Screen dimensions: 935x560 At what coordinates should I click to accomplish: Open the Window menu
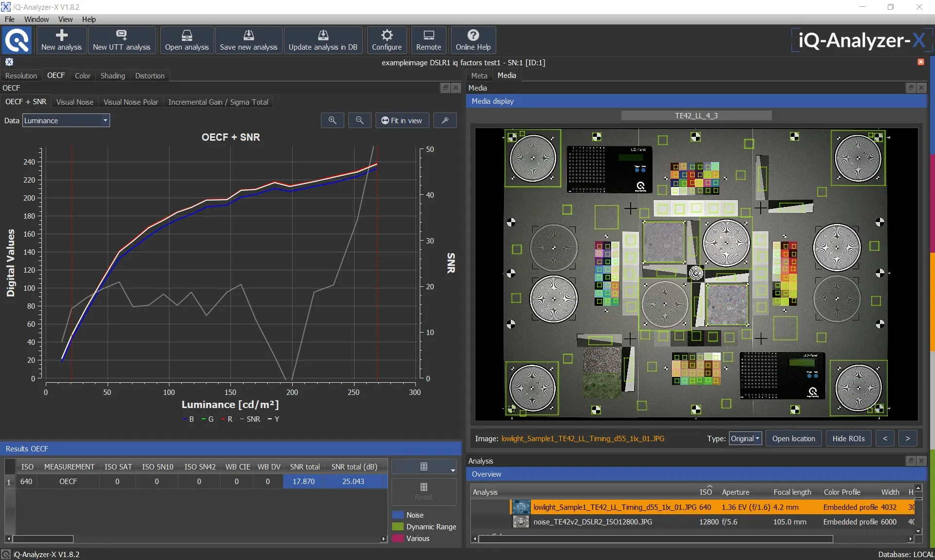tap(37, 19)
